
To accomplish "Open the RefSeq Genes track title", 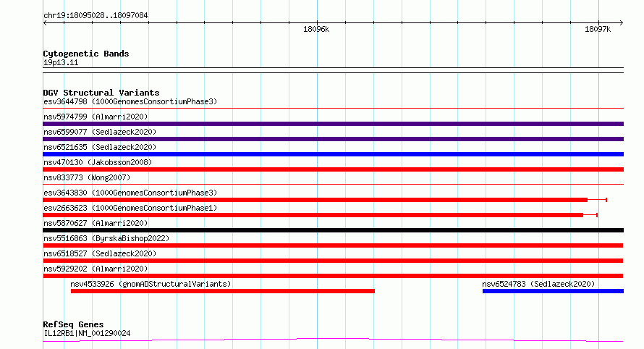I will point(73,324).
